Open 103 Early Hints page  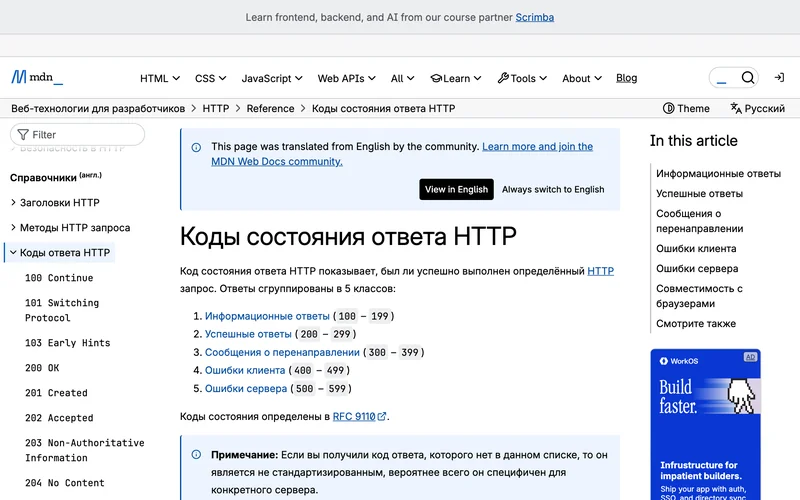pos(67,343)
